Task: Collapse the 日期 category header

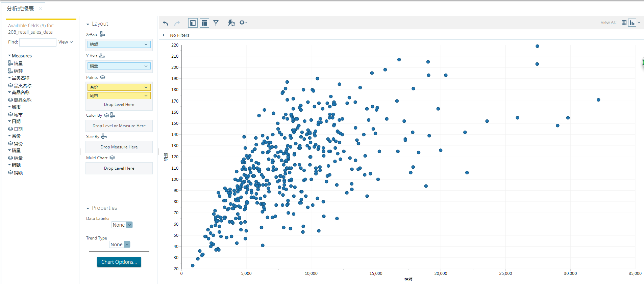Action: coord(9,121)
